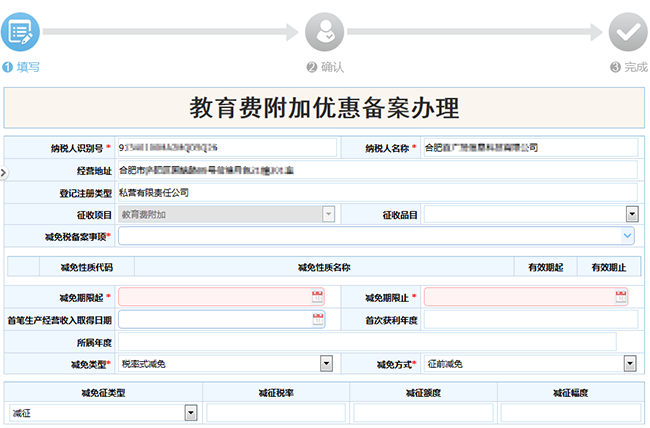Screen dimensions: 650x428
Task: Open calendar for 首笔生产经营收入取得日期
Action: (x=318, y=319)
